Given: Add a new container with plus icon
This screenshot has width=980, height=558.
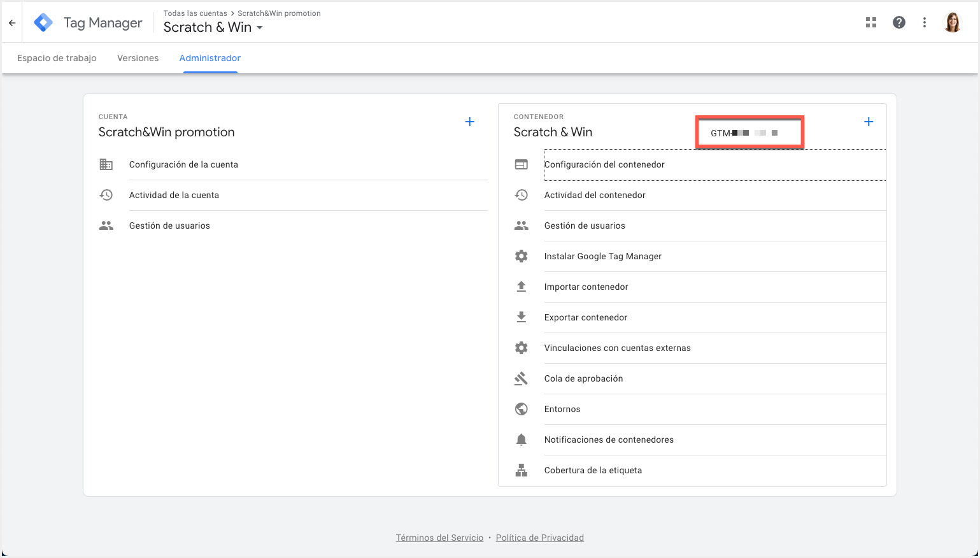Looking at the screenshot, I should pyautogui.click(x=869, y=122).
